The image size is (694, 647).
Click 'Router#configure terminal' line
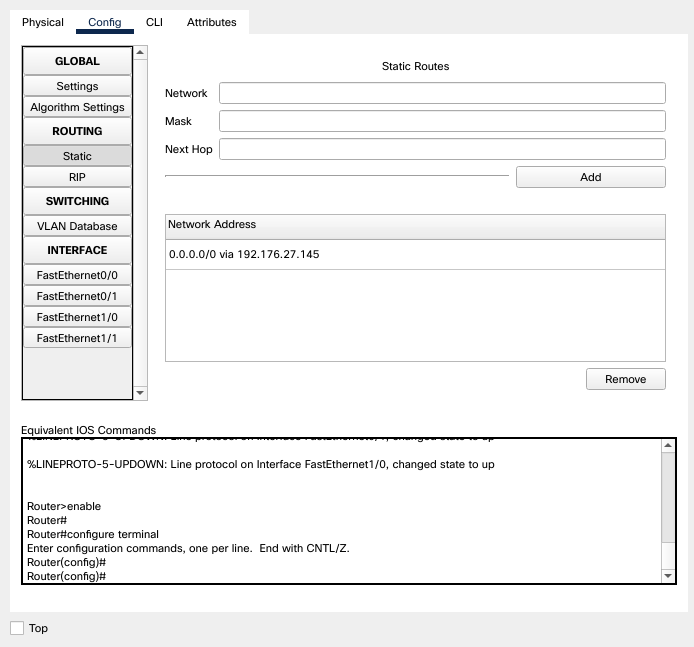(93, 534)
